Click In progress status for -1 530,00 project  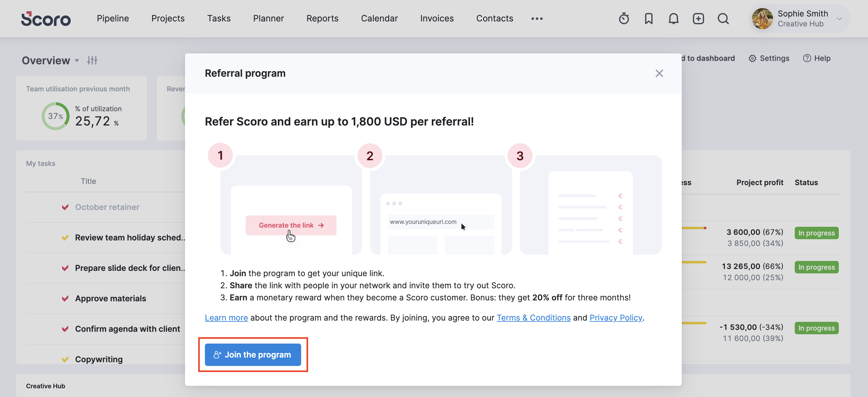pos(816,328)
